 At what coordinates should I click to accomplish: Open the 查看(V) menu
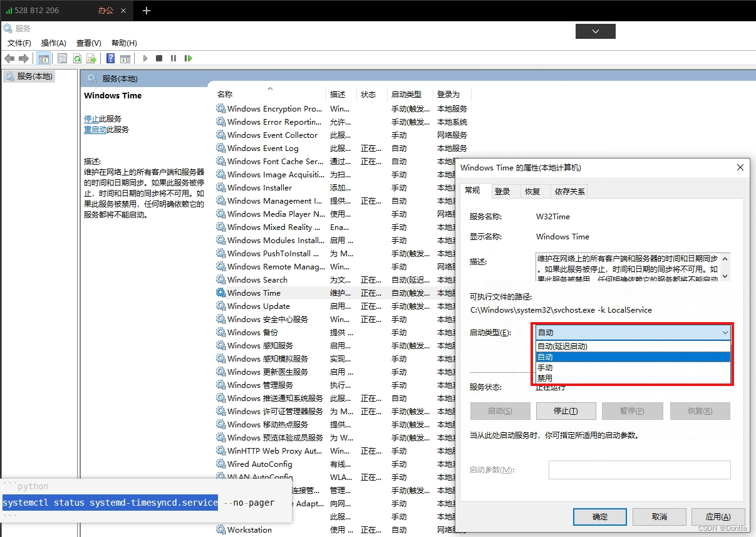click(88, 43)
